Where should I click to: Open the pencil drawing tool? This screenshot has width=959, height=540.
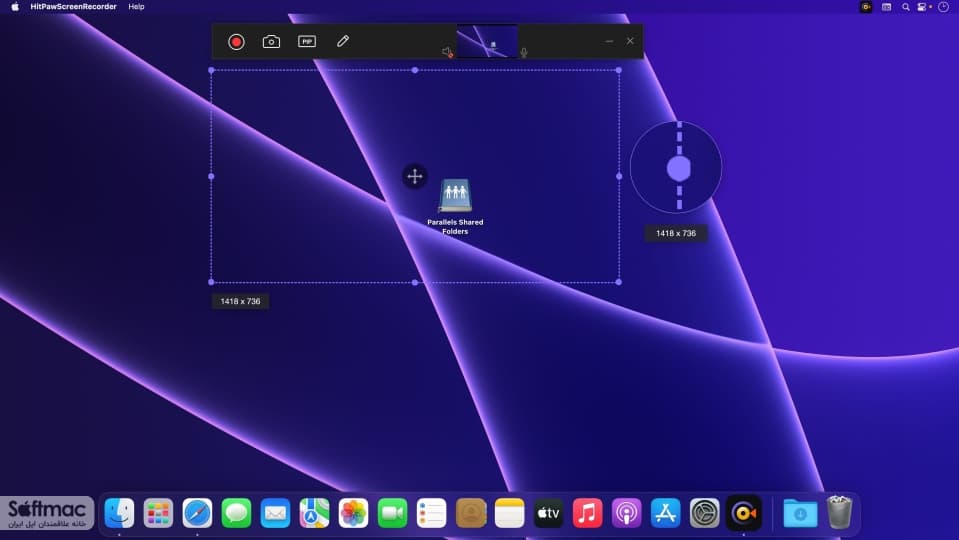(342, 41)
